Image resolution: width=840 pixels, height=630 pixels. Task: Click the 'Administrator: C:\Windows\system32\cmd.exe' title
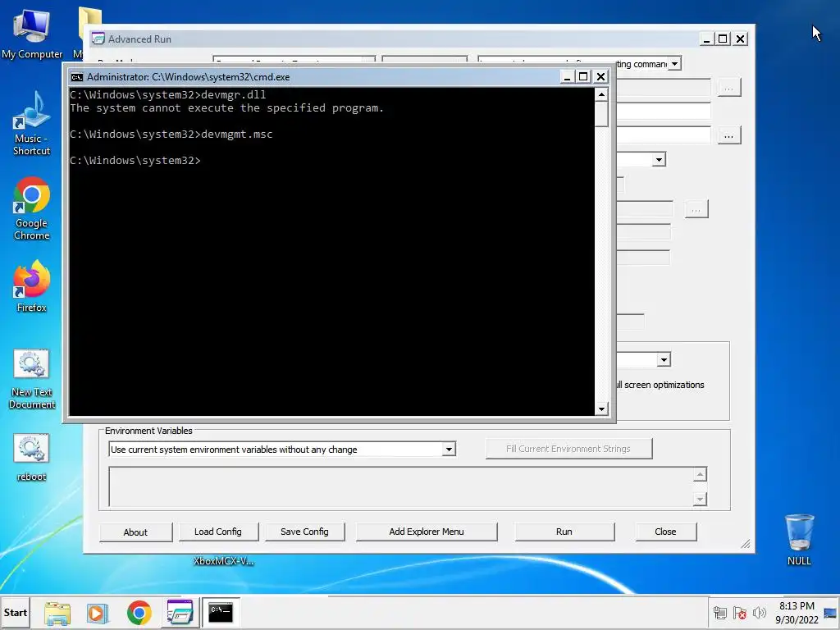click(189, 77)
